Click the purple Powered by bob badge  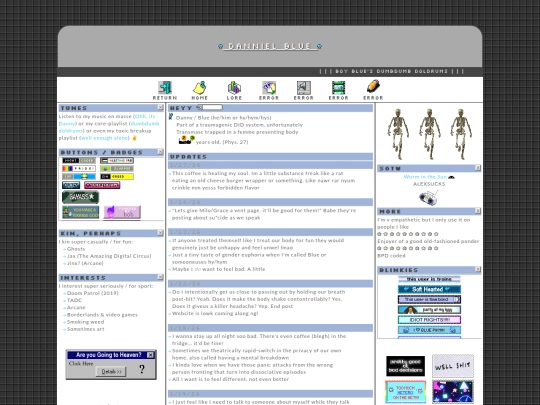tap(122, 212)
